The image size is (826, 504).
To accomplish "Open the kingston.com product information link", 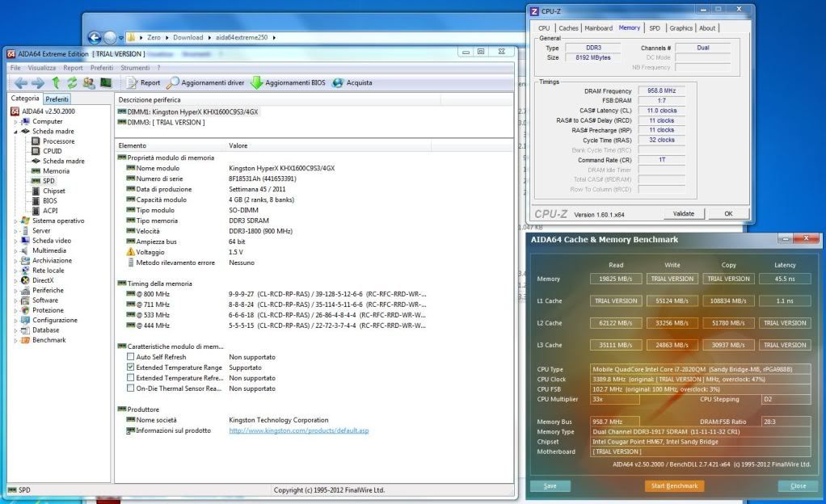I will pos(299,430).
